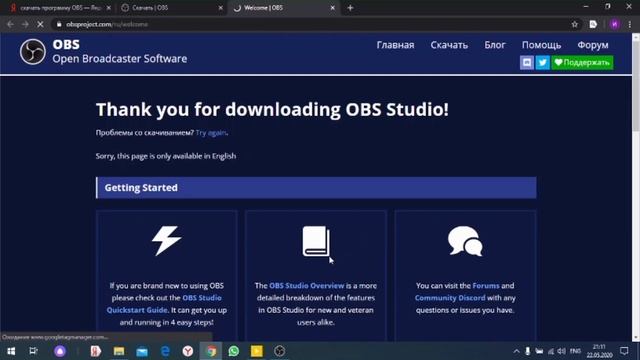Open Task View on the taskbar
This screenshot has height=360, width=640.
pyautogui.click(x=33, y=351)
